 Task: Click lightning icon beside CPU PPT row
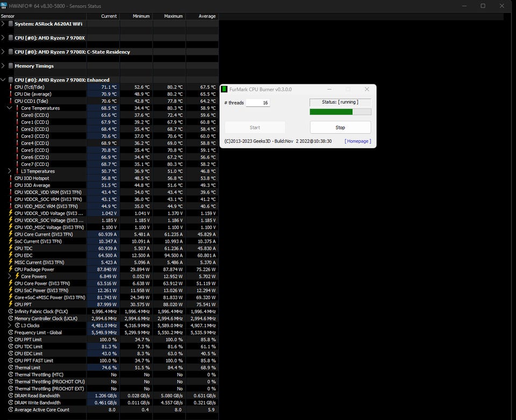[11, 304]
